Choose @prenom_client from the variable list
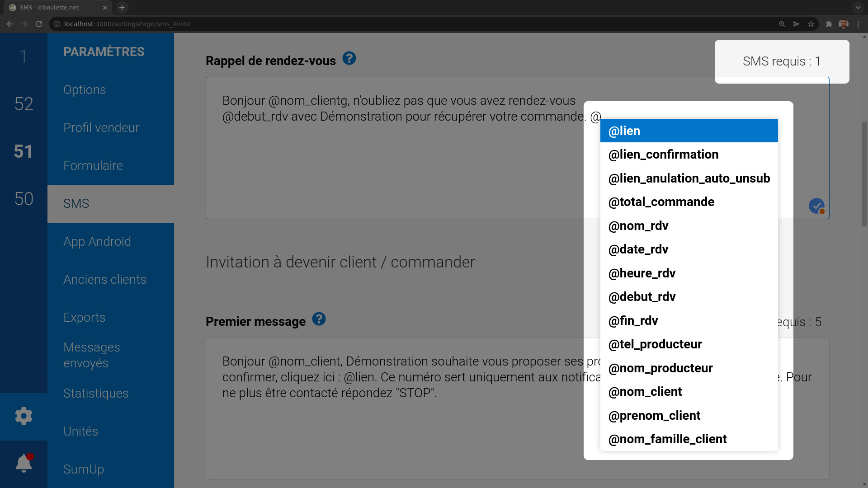The width and height of the screenshot is (868, 488). (689, 416)
